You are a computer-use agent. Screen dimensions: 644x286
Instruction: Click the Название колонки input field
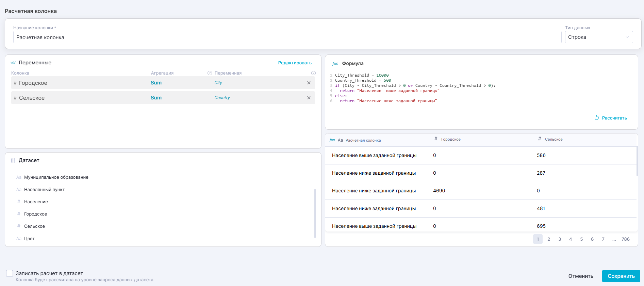[x=287, y=37]
